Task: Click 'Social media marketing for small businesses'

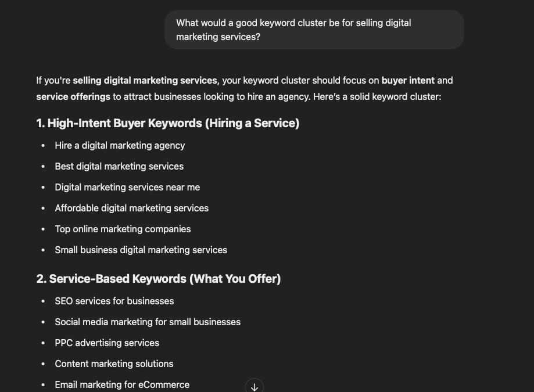Action: point(148,322)
